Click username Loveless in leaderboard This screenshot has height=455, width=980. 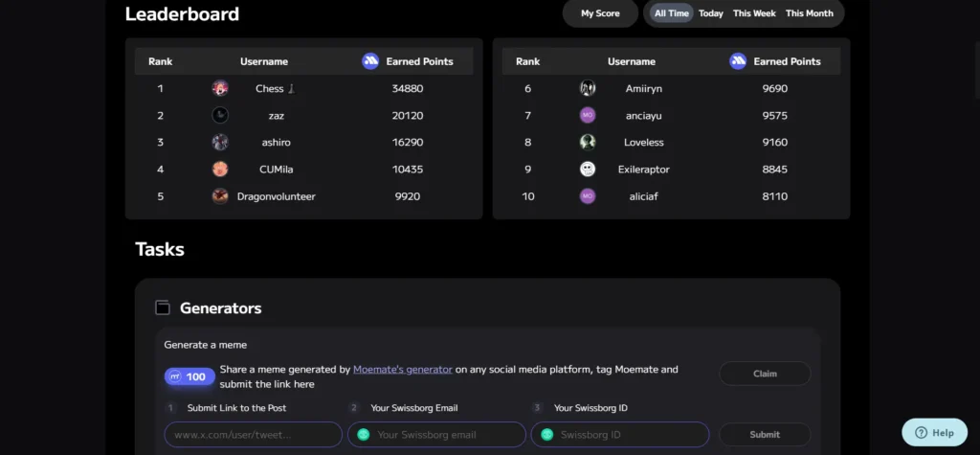644,142
